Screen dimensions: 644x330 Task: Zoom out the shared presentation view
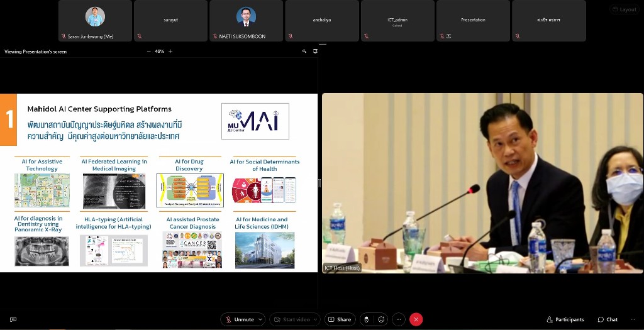(149, 52)
